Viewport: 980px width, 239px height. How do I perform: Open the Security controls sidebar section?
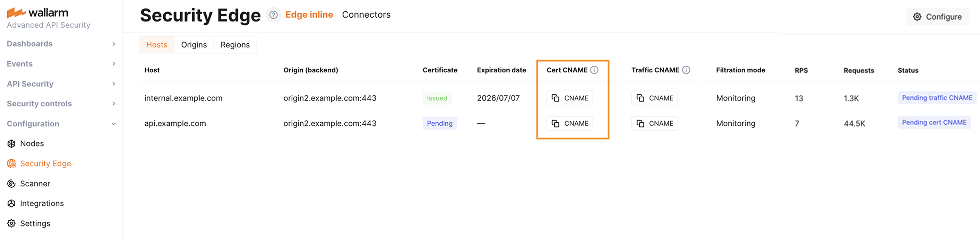[39, 104]
